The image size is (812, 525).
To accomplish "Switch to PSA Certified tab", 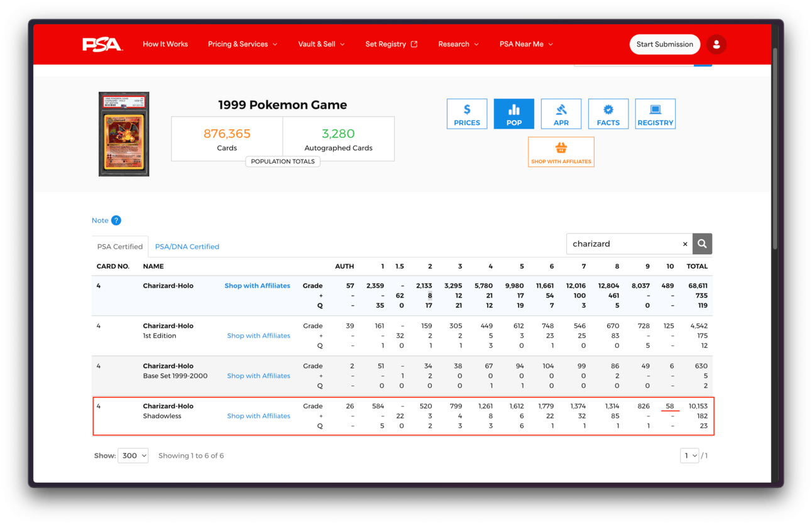I will pos(120,247).
